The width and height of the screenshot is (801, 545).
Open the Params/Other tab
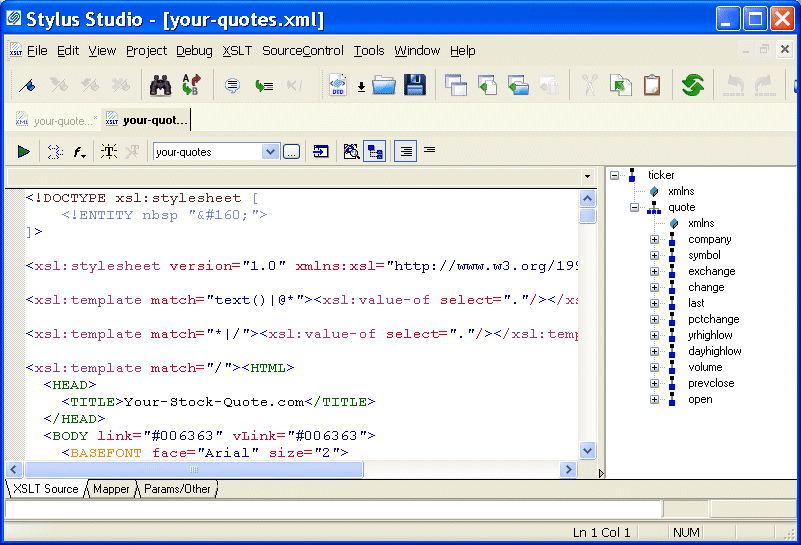pos(177,489)
